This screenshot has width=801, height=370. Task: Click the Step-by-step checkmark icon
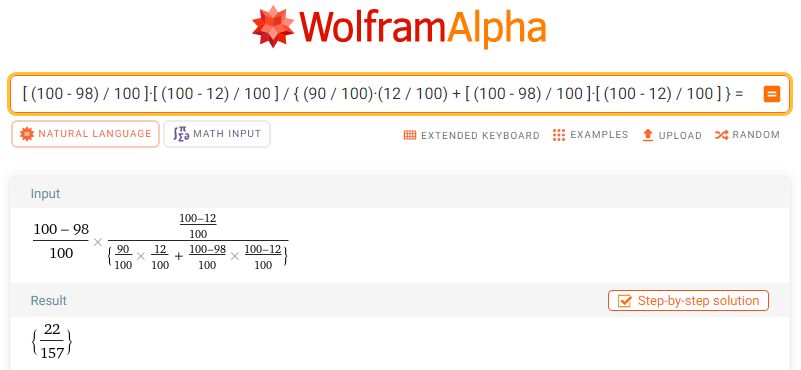point(624,301)
